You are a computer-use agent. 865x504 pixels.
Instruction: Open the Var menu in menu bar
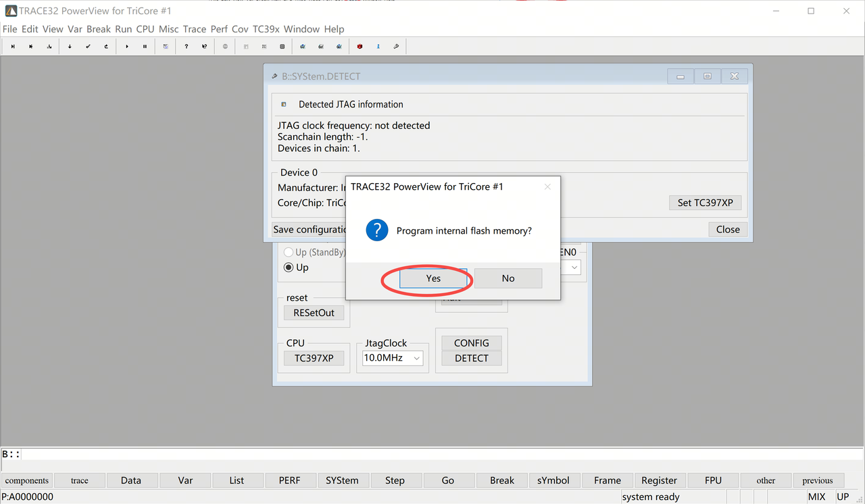point(75,29)
